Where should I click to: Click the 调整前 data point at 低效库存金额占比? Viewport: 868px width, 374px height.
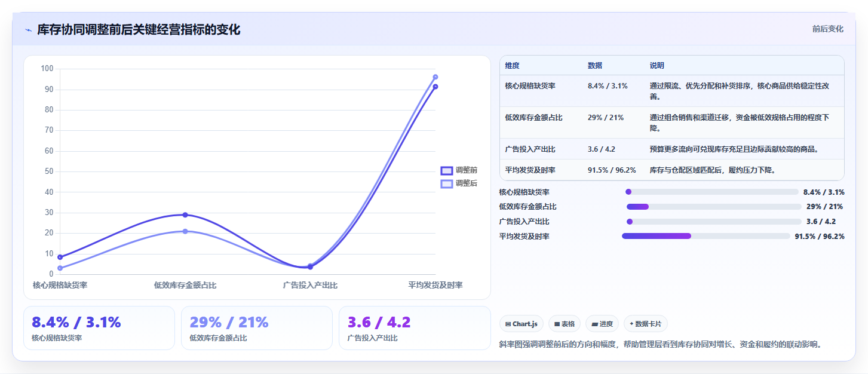click(x=185, y=215)
